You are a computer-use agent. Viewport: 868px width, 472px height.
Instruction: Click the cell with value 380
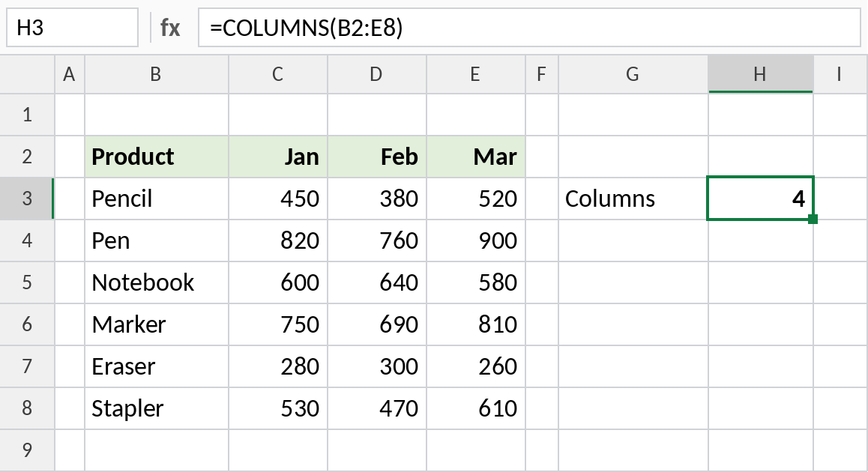pyautogui.click(x=376, y=199)
